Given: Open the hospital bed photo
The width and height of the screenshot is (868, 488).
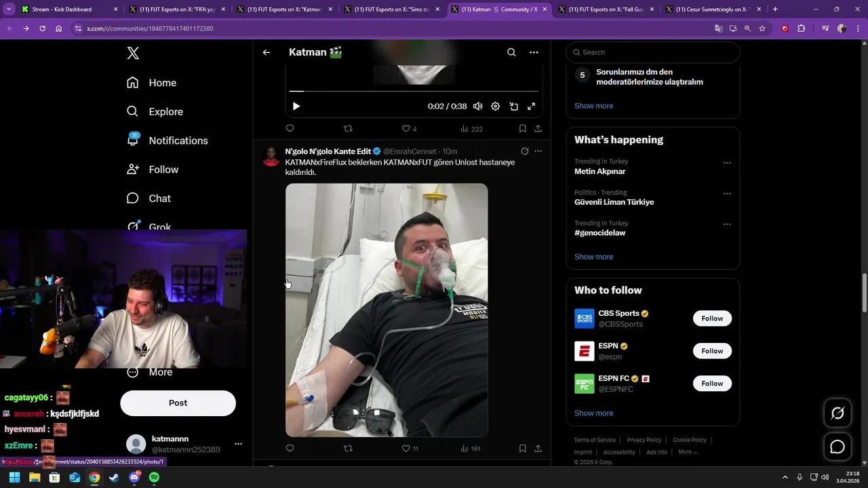Looking at the screenshot, I should coord(387,310).
